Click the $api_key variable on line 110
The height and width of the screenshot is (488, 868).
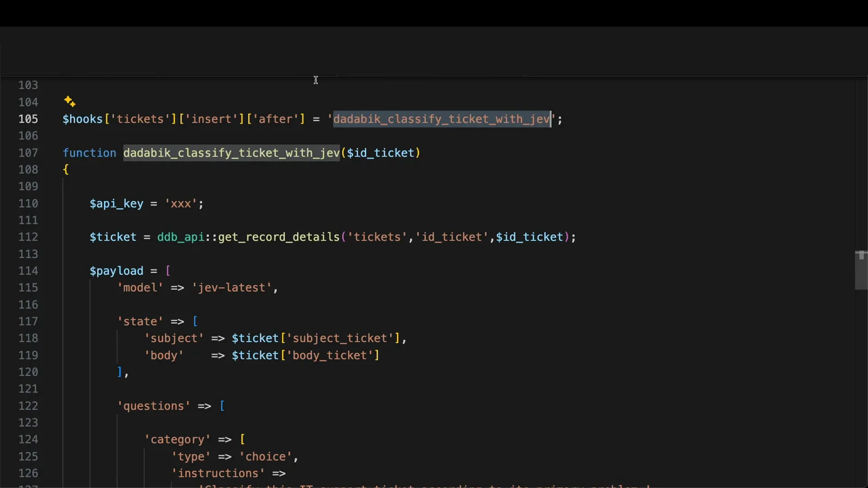[117, 204]
